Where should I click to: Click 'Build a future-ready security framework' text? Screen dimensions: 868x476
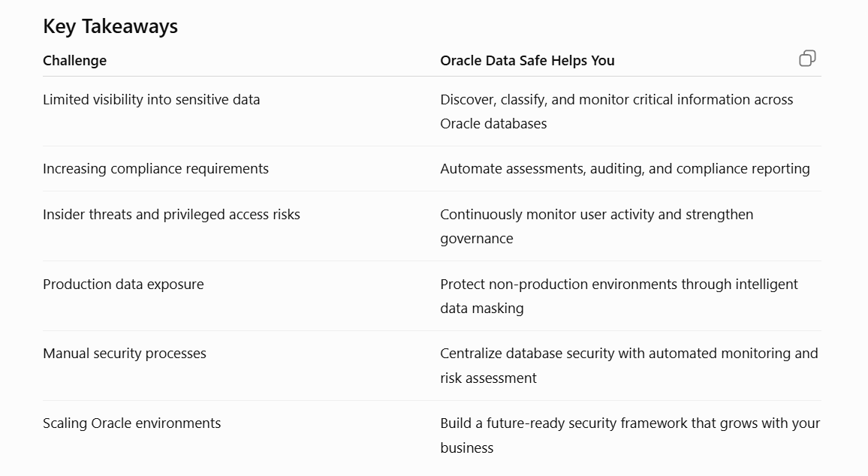[x=630, y=435]
